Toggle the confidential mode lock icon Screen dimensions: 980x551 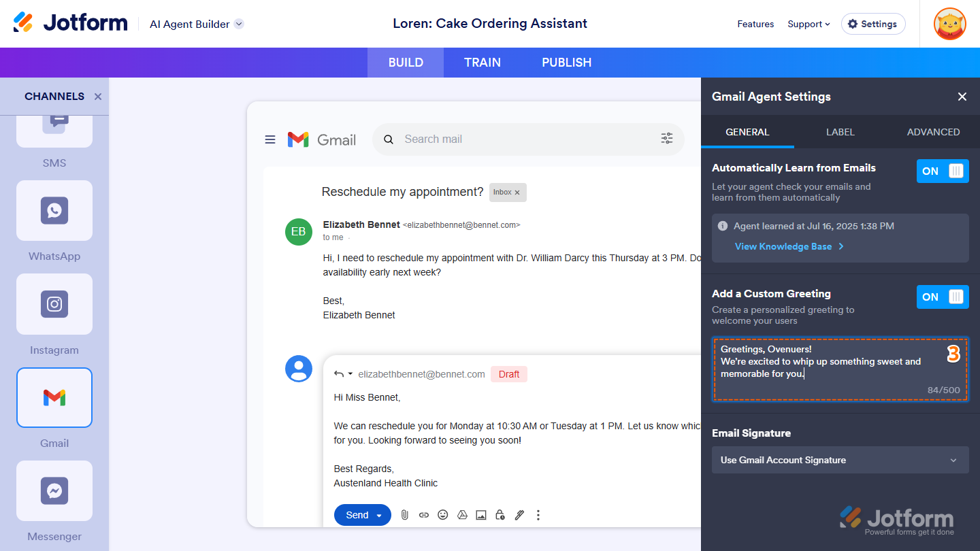click(500, 515)
